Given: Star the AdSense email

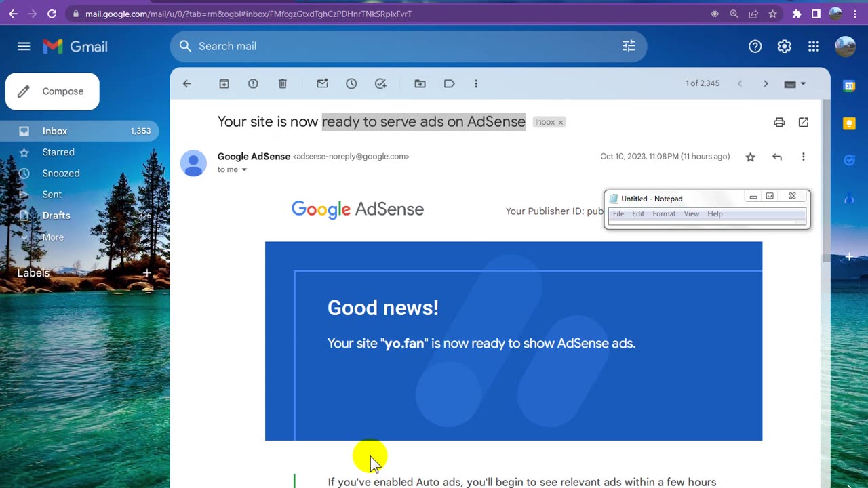Looking at the screenshot, I should coord(750,157).
